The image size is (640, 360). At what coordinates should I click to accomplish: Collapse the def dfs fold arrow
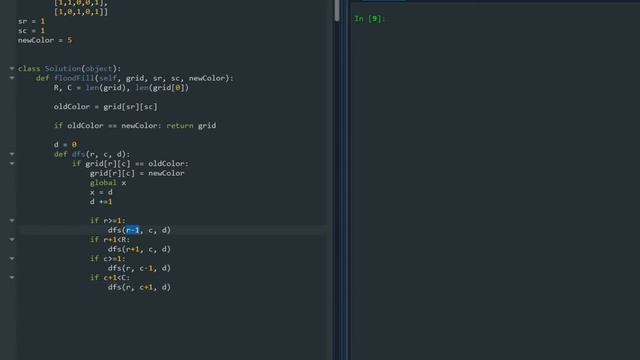pyautogui.click(x=12, y=154)
